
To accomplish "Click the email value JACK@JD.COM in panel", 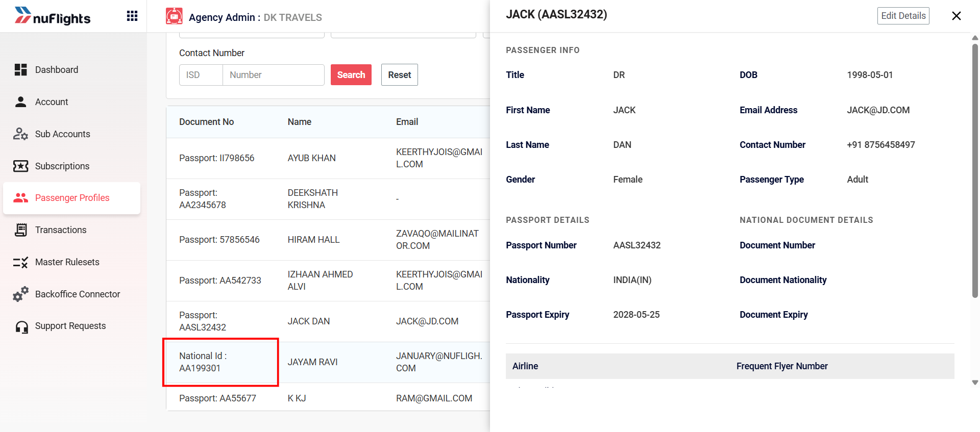I will 878,110.
